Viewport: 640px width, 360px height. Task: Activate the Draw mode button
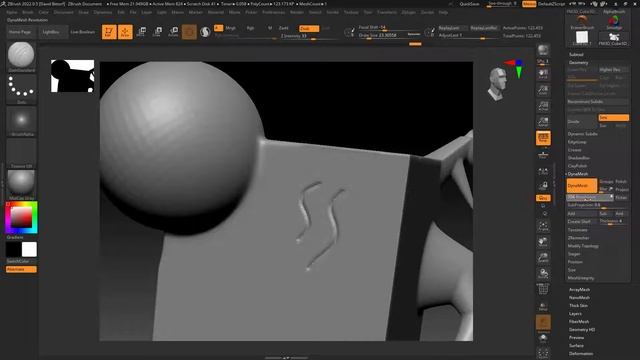[x=125, y=32]
